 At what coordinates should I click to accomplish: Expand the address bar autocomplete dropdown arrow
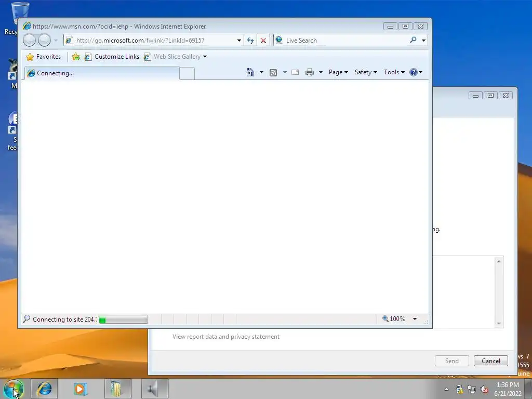tap(239, 41)
